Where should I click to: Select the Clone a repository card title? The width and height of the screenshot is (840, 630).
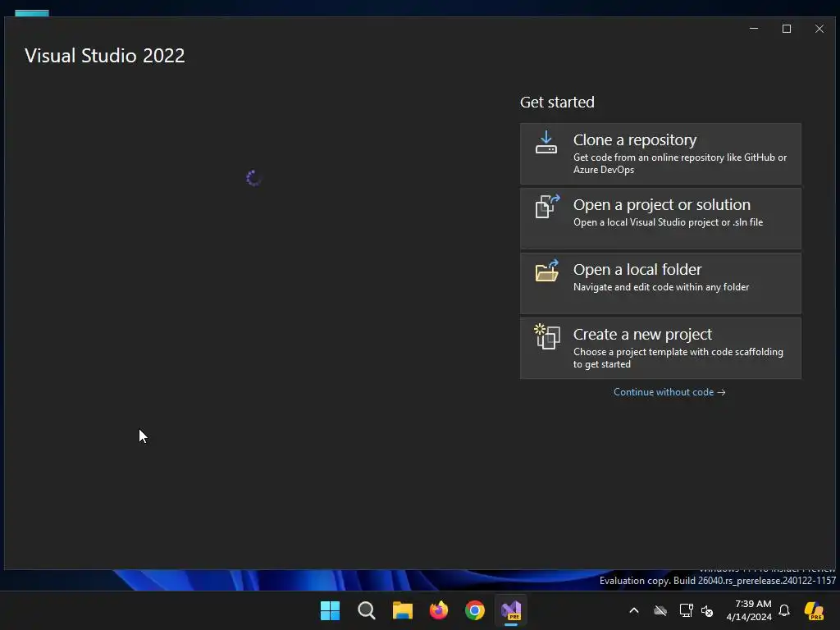pos(634,139)
